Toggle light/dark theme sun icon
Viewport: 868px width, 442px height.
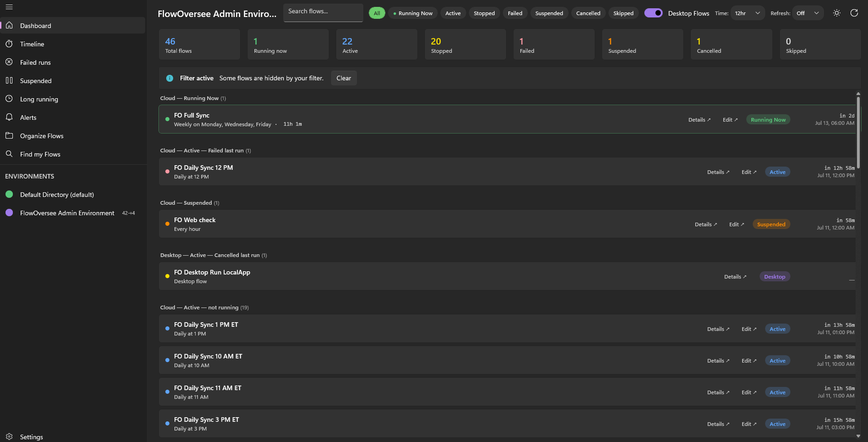837,13
